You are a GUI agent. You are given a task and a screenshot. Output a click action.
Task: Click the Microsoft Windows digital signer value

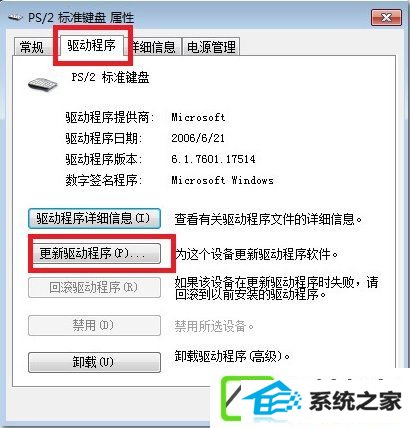point(222,180)
